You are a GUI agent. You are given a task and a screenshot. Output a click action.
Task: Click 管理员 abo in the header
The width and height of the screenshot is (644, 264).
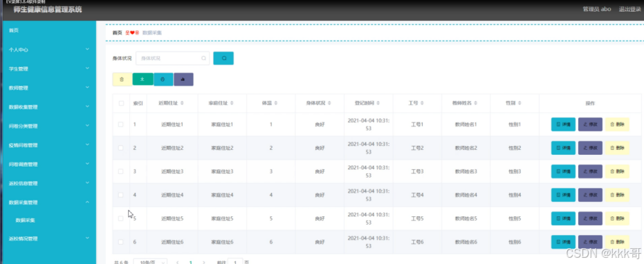[597, 9]
